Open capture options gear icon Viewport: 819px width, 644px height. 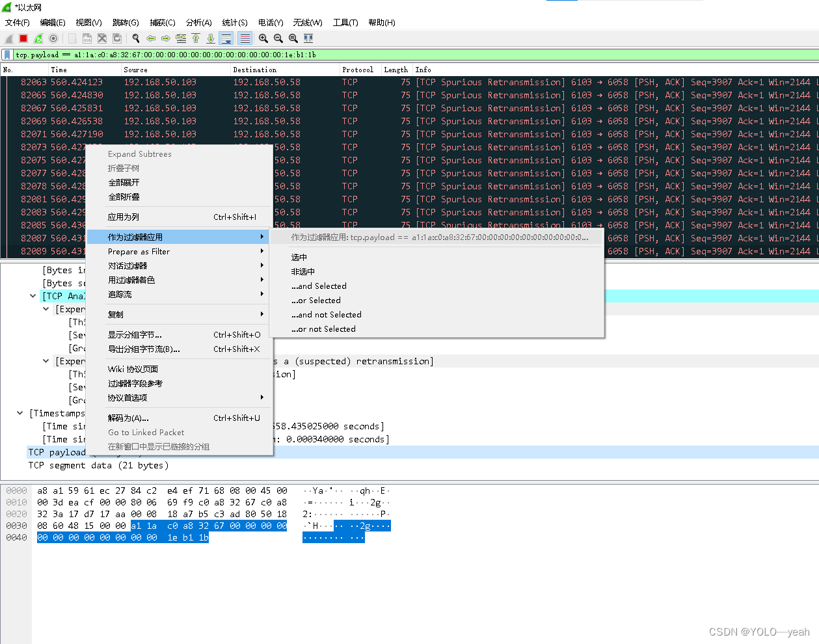(x=53, y=38)
